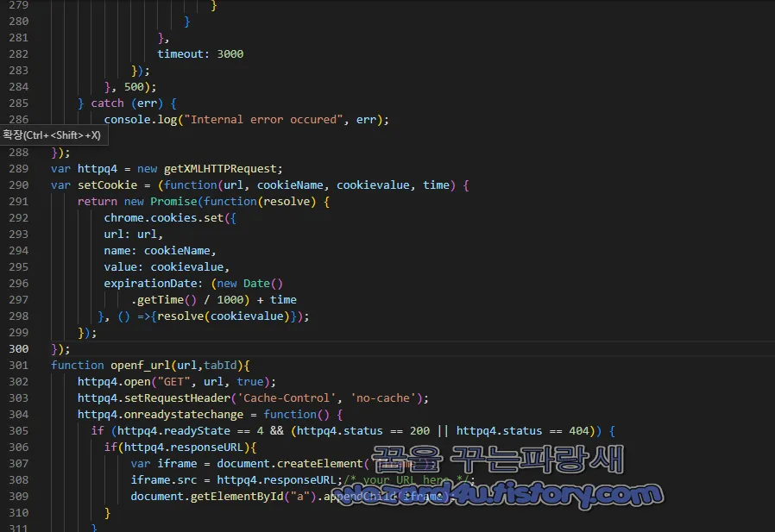
Task: Click 'tabId' parameter on line 301
Action: (220, 365)
